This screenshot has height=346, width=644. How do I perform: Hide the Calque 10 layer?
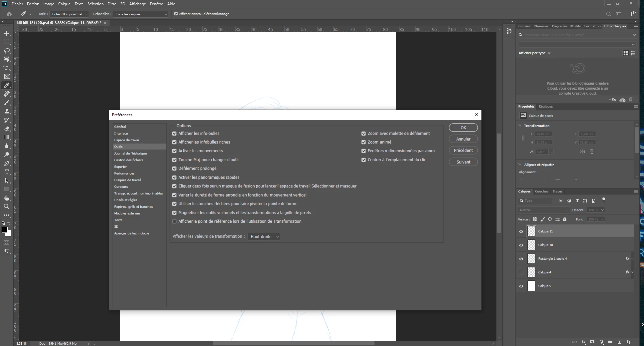(521, 245)
